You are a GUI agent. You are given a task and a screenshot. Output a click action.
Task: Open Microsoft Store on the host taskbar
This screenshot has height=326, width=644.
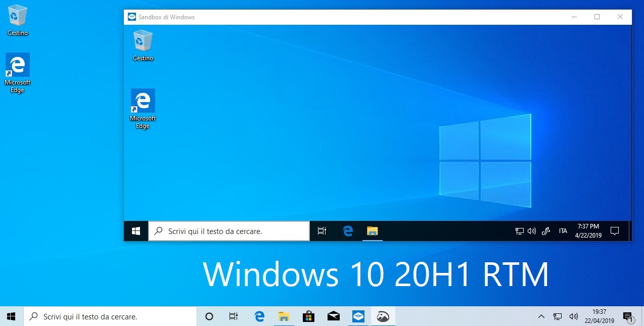[308, 316]
